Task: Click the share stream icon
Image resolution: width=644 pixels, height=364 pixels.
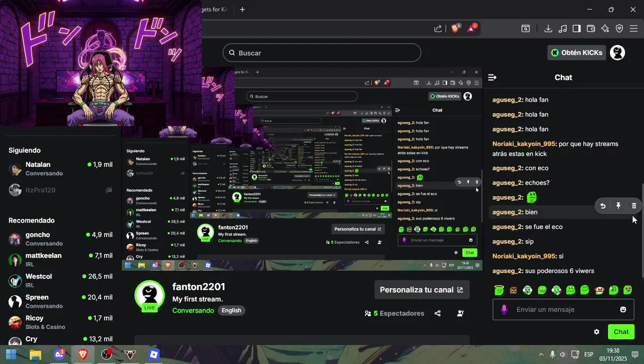Action: 437,313
